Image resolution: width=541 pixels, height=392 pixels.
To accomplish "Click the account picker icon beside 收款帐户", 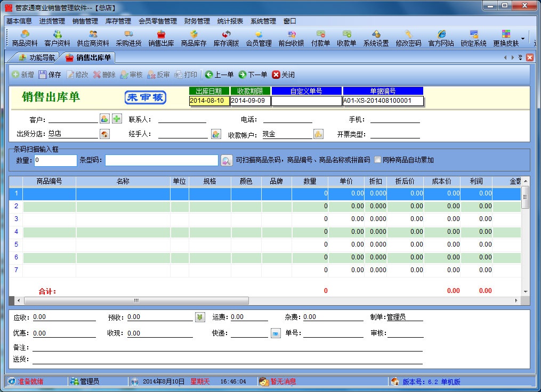I will tap(318, 134).
